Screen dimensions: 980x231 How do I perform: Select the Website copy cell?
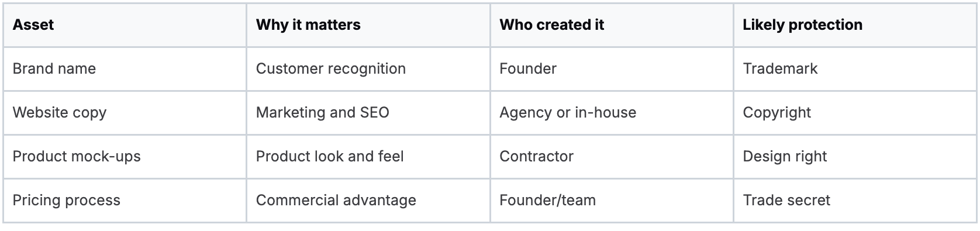coord(125,113)
